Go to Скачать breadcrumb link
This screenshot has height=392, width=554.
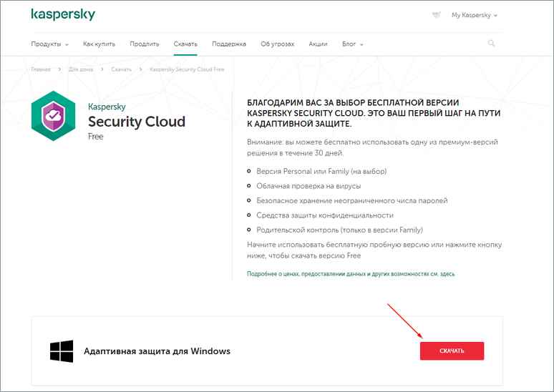click(121, 69)
